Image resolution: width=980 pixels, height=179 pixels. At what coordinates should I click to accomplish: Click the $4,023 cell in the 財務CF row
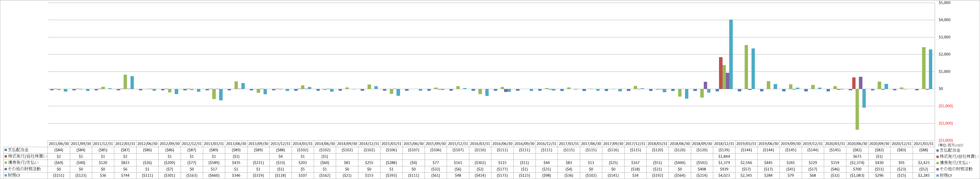[724, 176]
